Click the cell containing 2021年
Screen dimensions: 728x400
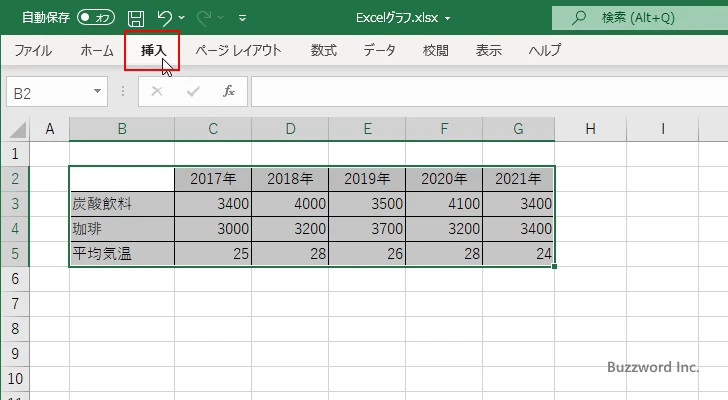(x=519, y=179)
